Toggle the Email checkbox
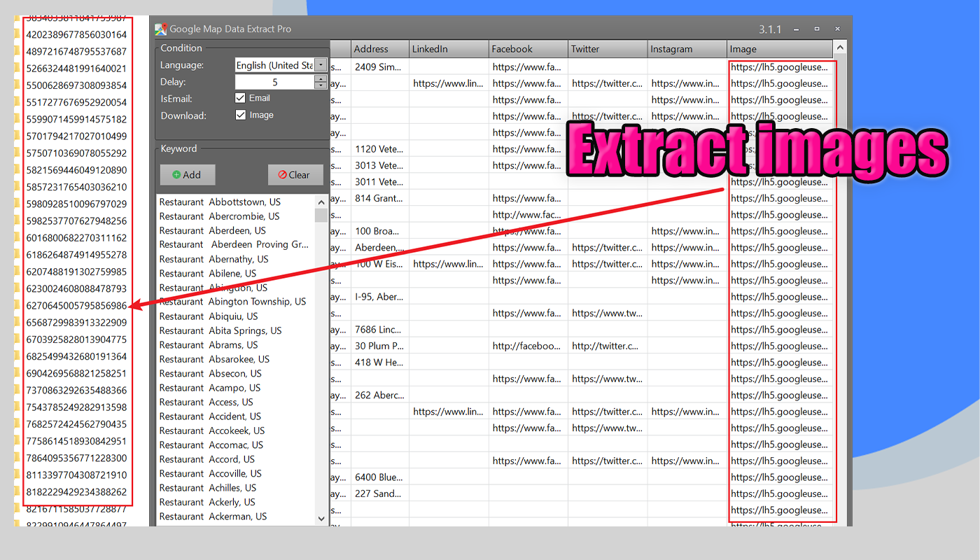 tap(241, 98)
